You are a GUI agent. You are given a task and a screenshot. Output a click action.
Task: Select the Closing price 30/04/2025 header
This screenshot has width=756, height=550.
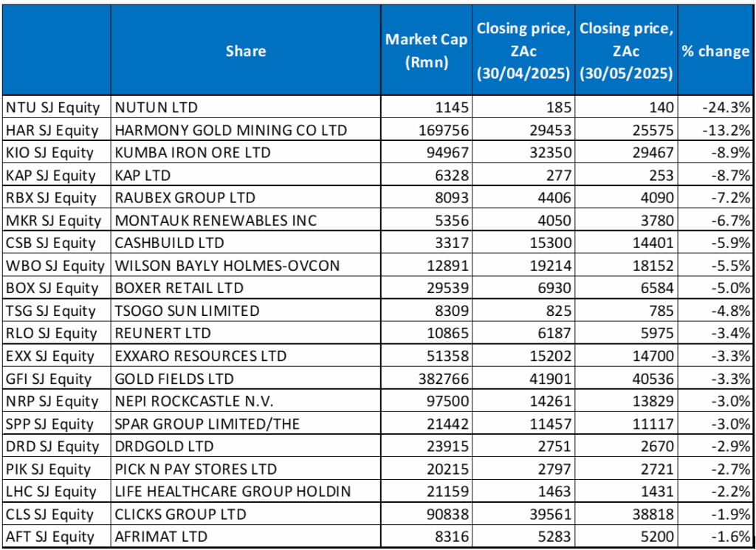(x=523, y=51)
